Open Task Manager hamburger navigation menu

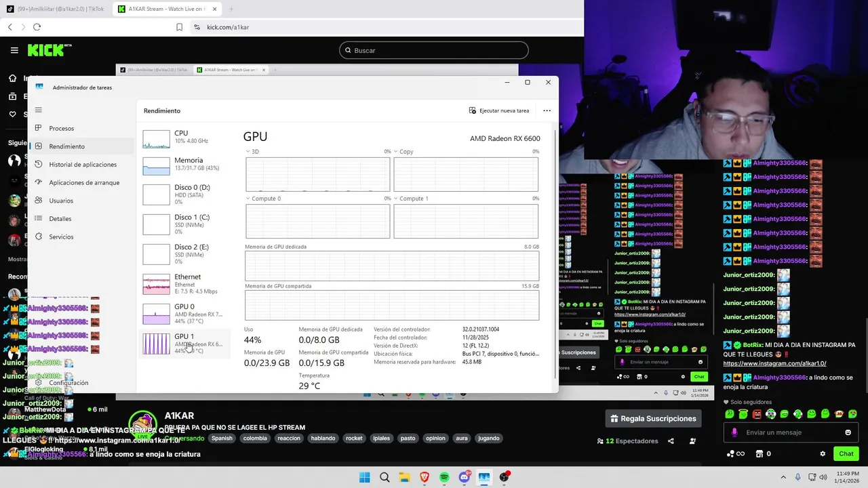[x=39, y=110]
